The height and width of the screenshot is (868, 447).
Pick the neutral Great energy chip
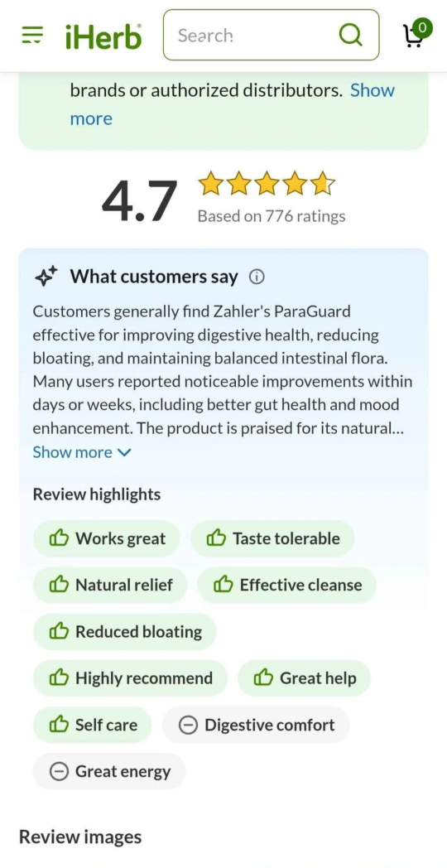pyautogui.click(x=109, y=771)
